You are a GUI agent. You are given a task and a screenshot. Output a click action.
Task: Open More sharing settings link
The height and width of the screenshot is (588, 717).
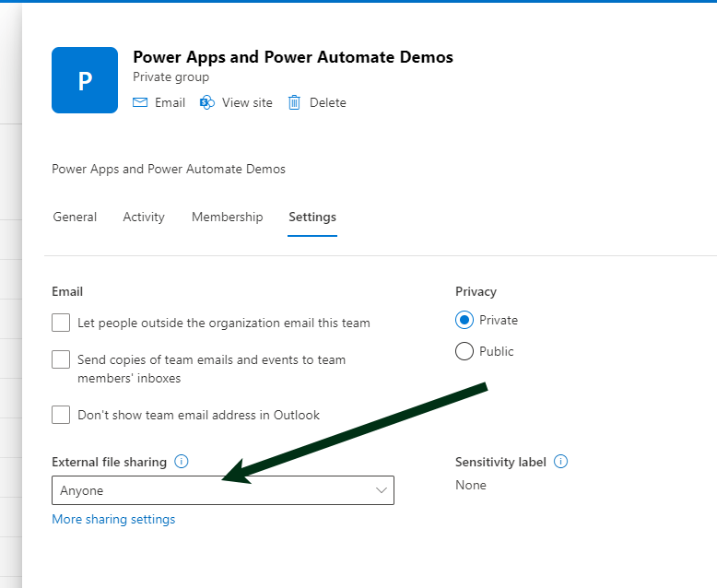click(113, 519)
